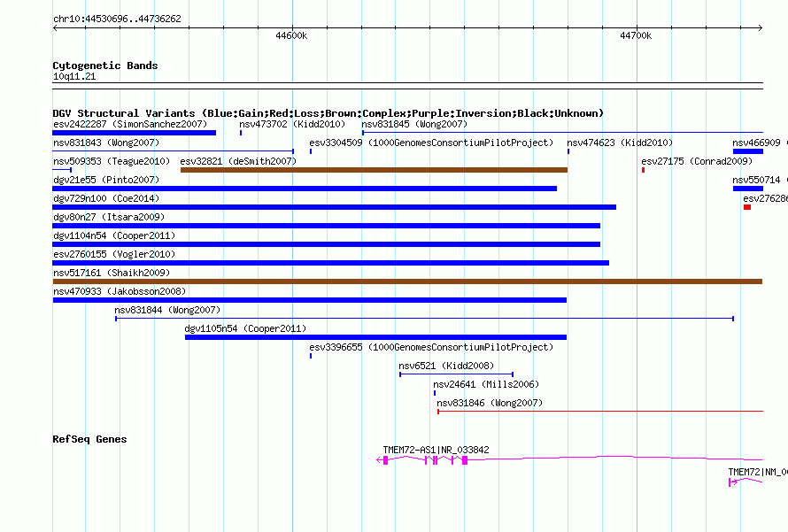788x532 pixels.
Task: Select the red nsv831846 loss line
Action: click(600, 412)
